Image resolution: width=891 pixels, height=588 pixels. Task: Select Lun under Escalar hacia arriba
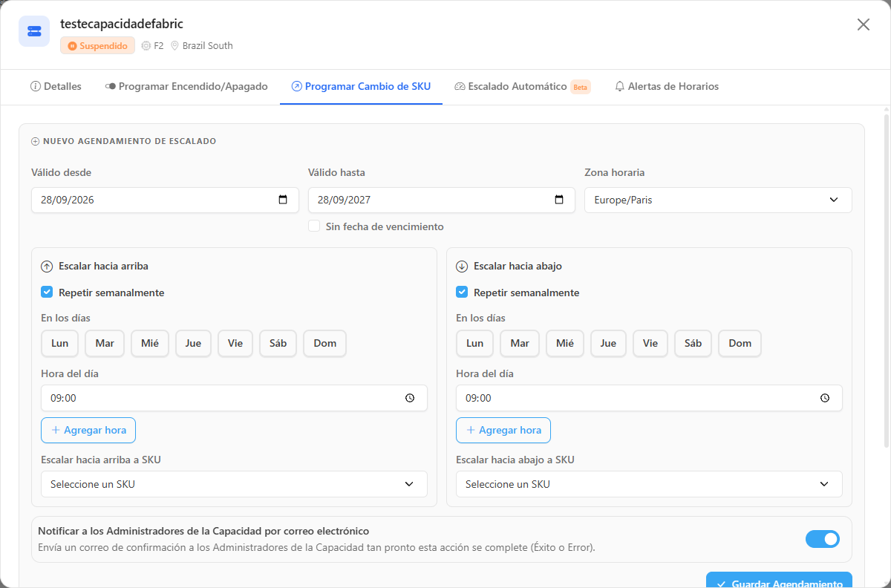click(x=60, y=343)
